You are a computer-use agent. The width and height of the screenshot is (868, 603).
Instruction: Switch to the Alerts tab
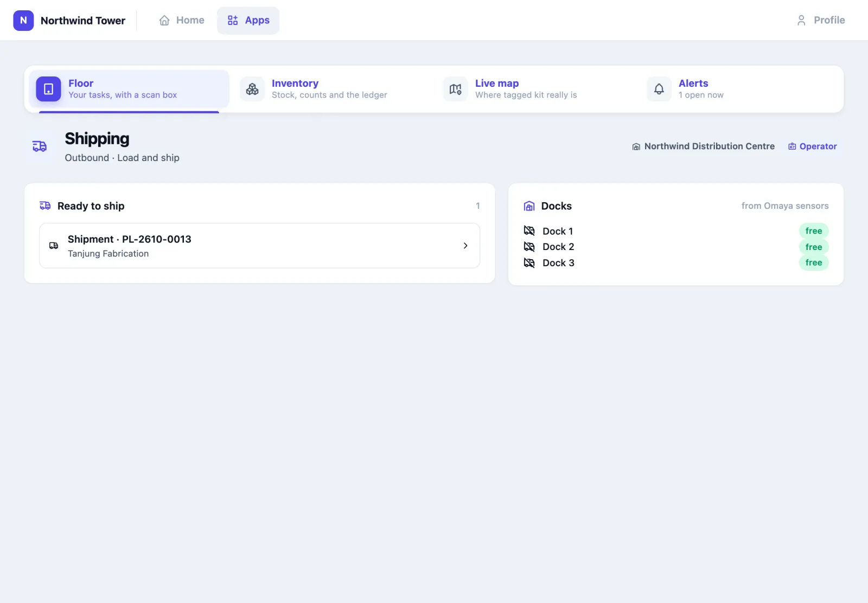(739, 89)
